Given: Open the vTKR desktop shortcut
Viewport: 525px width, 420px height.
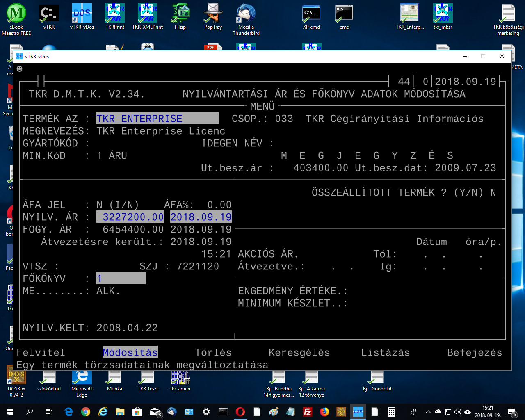Looking at the screenshot, I should [49, 16].
